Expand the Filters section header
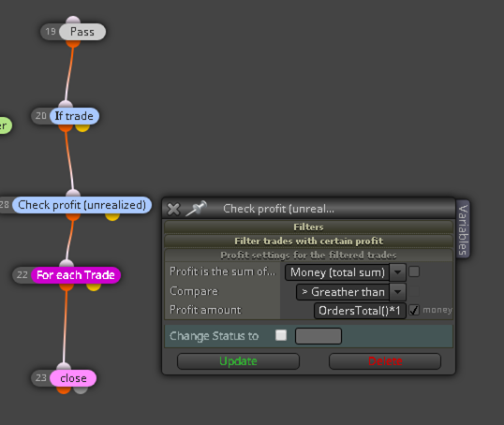This screenshot has width=504, height=425. point(308,227)
